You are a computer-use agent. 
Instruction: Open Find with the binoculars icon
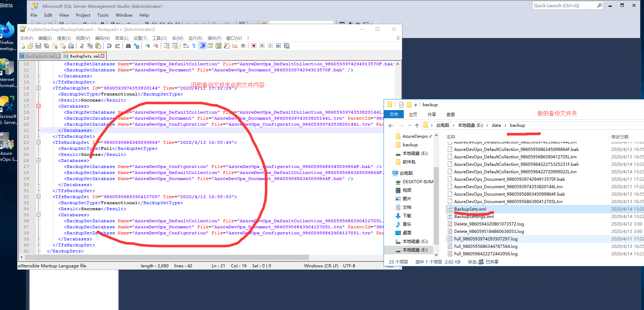pos(128,46)
